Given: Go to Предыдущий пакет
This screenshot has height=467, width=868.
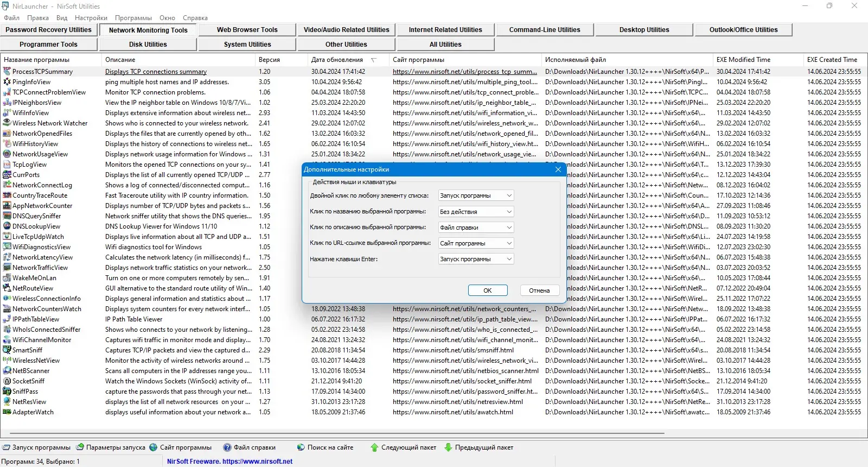Looking at the screenshot, I should [x=478, y=447].
